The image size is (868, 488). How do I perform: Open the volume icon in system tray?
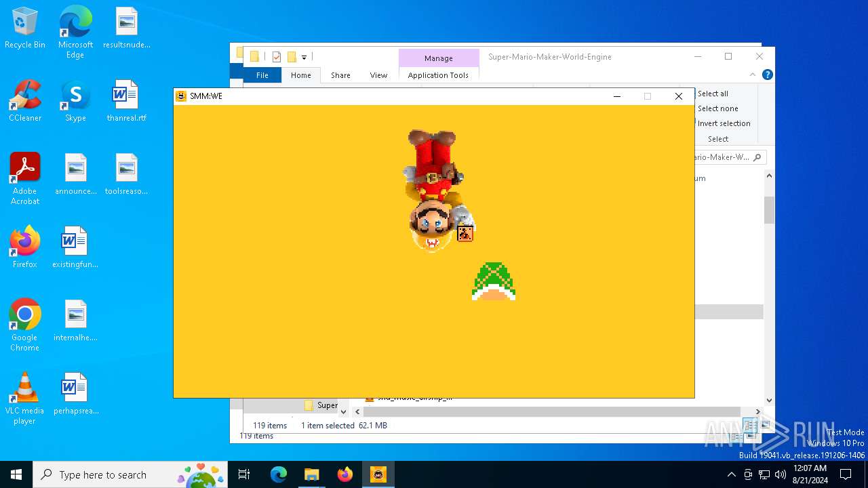point(780,474)
